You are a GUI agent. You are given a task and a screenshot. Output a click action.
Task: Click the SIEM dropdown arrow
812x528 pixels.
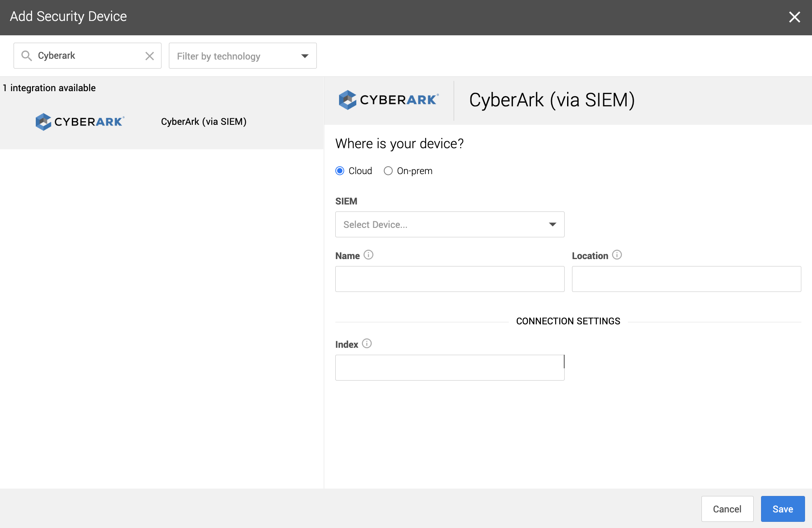pyautogui.click(x=553, y=225)
